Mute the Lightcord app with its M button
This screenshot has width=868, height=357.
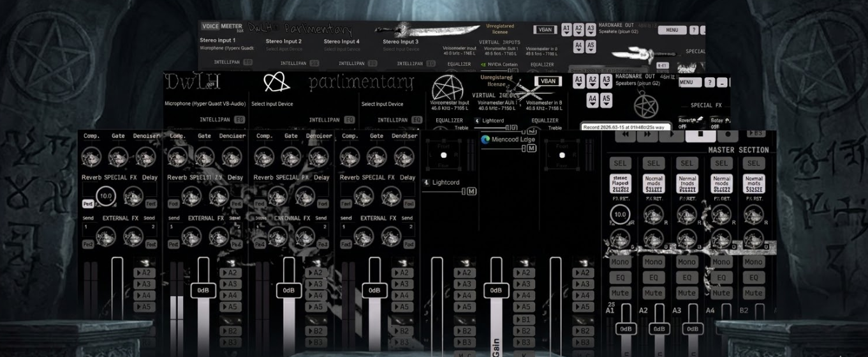(471, 191)
